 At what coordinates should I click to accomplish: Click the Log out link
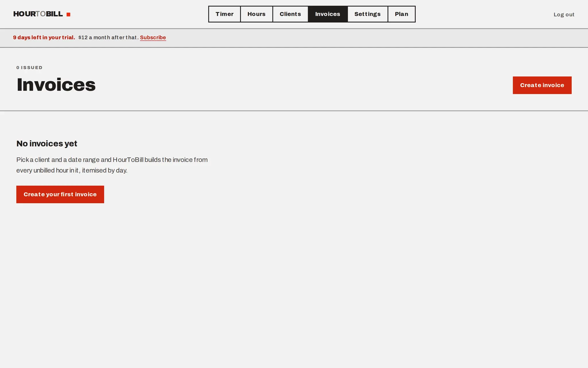tap(564, 14)
